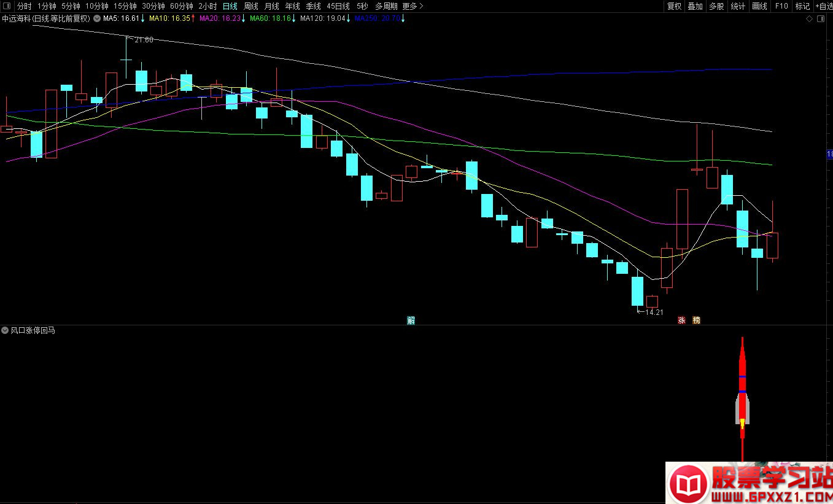The height and width of the screenshot is (504, 833).
Task: Select the 30分钟 period
Action: click(153, 6)
